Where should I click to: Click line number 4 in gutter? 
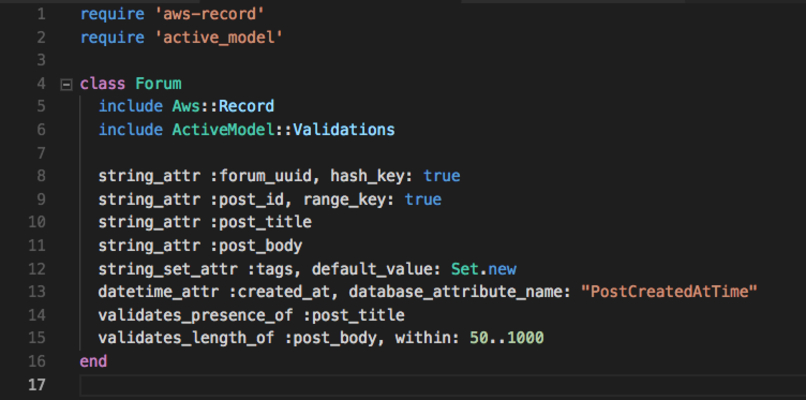point(41,84)
